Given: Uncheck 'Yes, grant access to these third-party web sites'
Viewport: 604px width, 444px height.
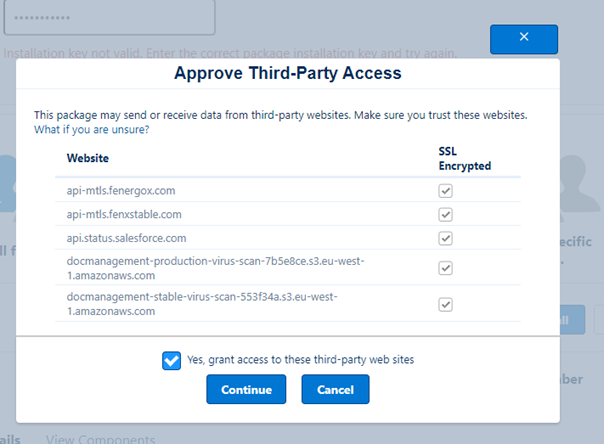Looking at the screenshot, I should [171, 360].
